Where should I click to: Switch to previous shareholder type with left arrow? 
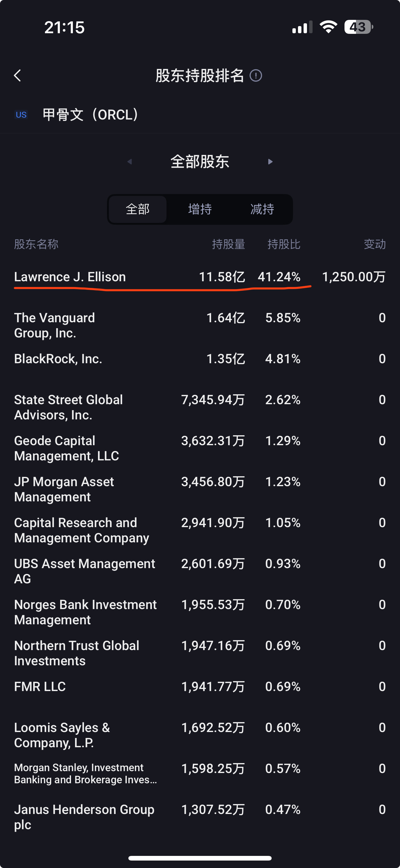pyautogui.click(x=130, y=162)
